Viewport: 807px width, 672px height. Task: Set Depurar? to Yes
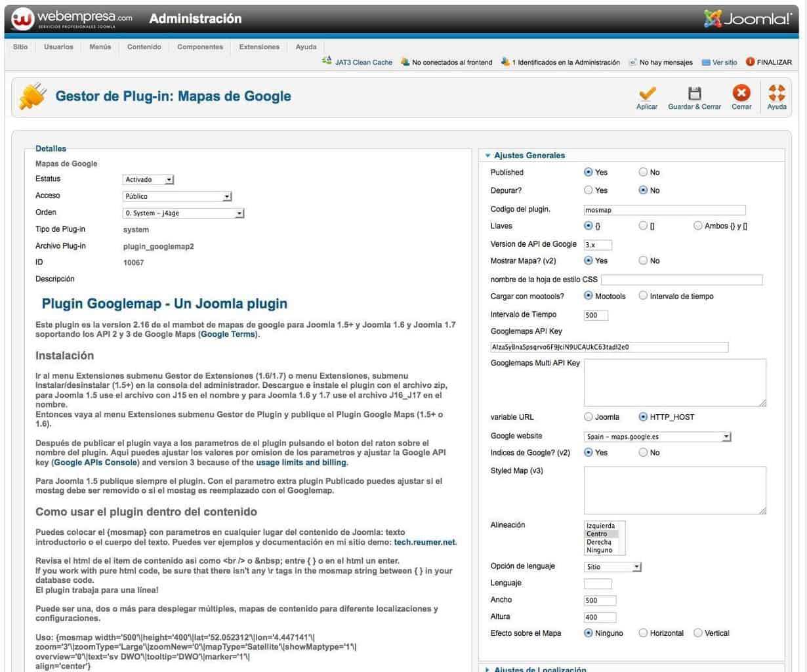pyautogui.click(x=589, y=190)
